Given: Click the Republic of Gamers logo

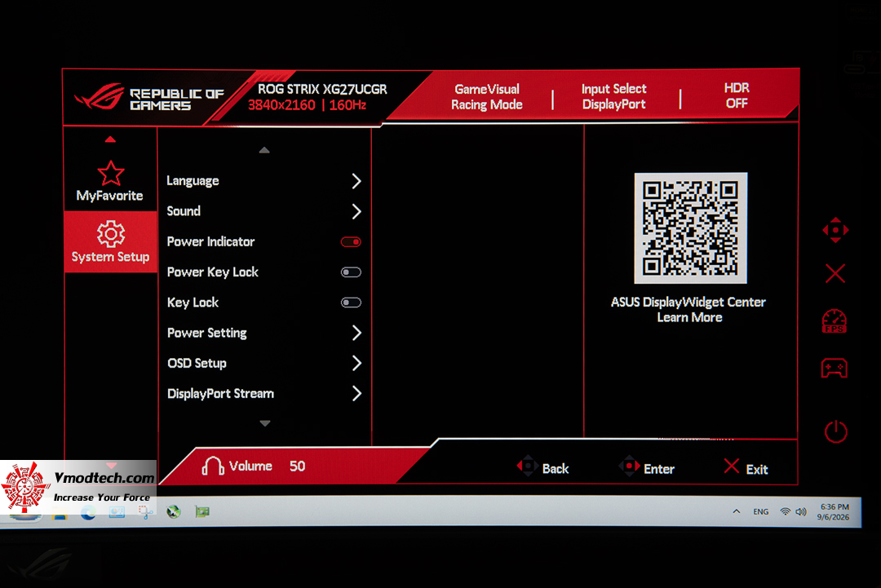Looking at the screenshot, I should pos(149,99).
